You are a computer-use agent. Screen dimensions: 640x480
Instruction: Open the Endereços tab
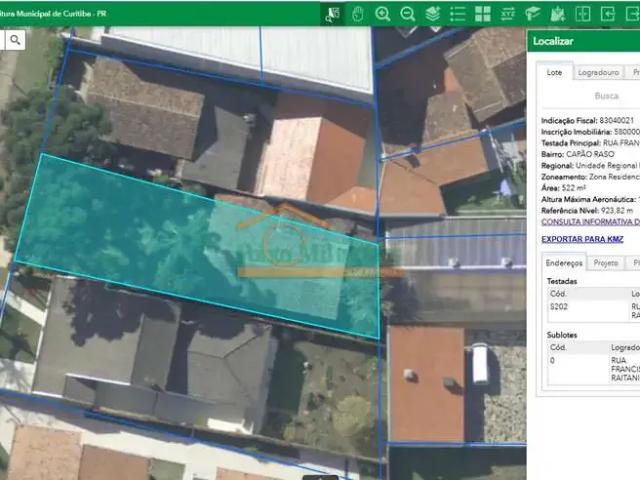tap(564, 263)
